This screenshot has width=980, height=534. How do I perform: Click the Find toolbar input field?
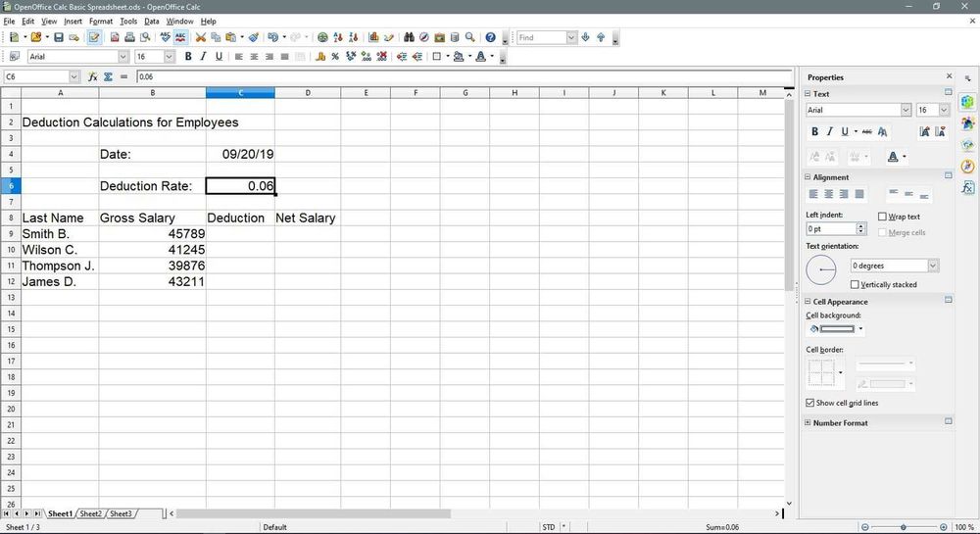point(541,37)
